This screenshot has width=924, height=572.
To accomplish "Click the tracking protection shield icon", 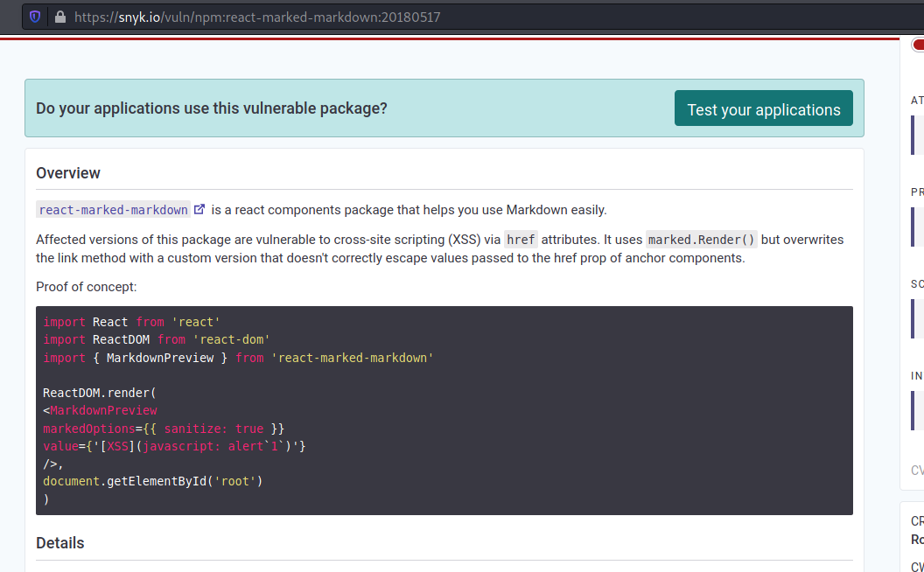I will click(35, 17).
